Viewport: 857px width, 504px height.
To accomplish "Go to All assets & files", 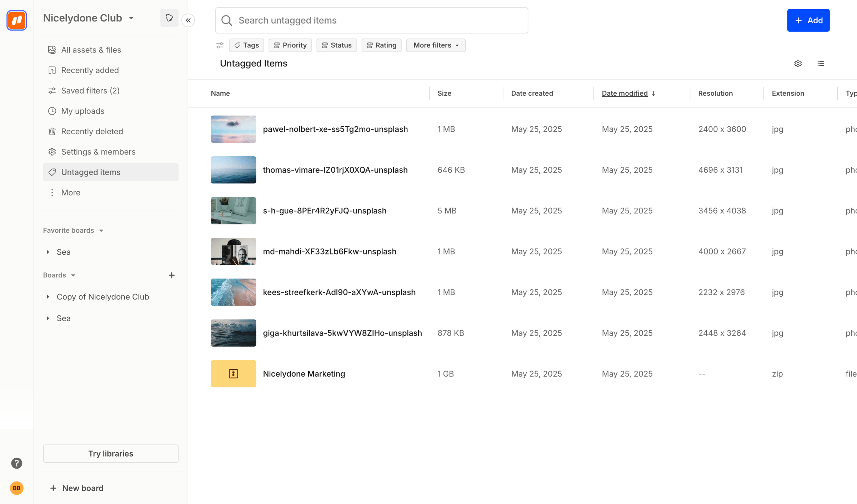I will (x=111, y=50).
